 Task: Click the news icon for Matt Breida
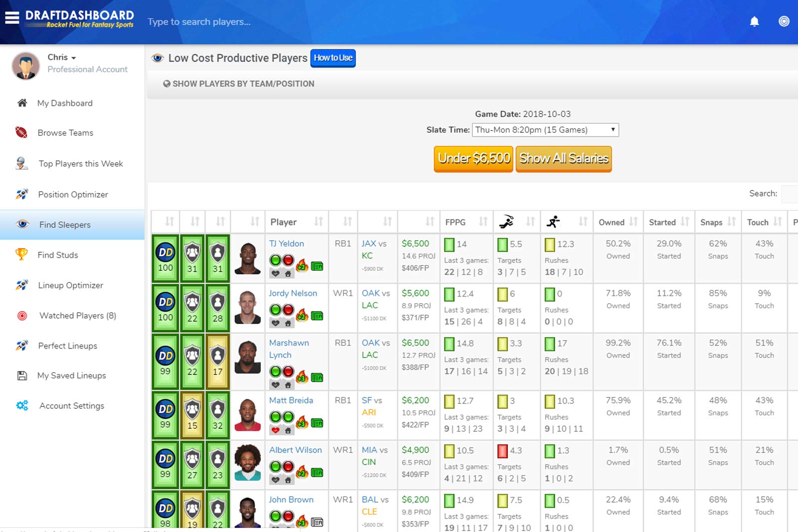pyautogui.click(x=317, y=423)
